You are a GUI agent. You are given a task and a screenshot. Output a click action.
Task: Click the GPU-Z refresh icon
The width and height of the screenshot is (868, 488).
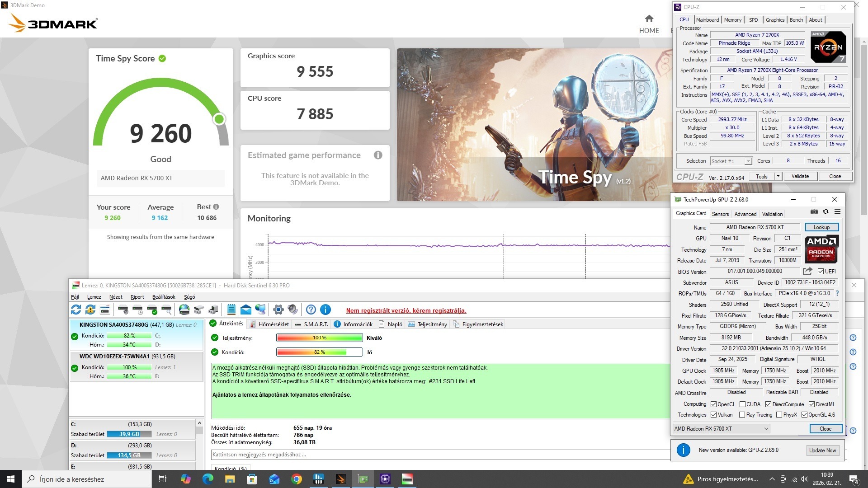[x=826, y=211]
